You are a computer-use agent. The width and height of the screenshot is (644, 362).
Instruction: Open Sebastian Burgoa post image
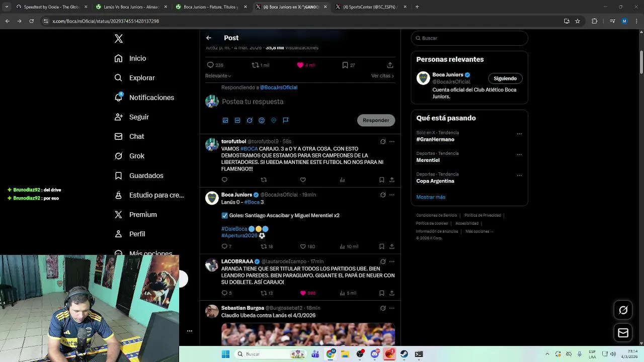click(x=308, y=334)
